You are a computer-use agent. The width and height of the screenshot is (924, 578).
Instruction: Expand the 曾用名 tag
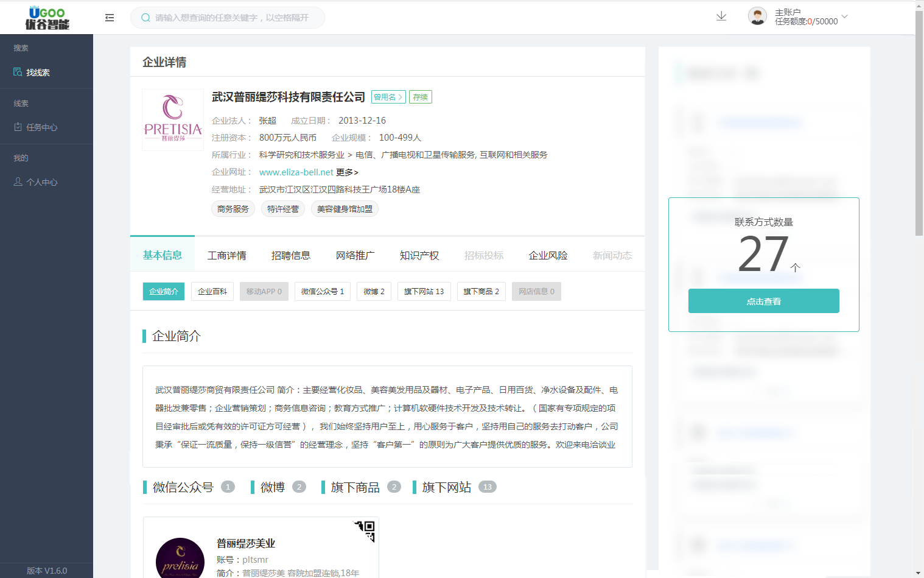(x=388, y=97)
